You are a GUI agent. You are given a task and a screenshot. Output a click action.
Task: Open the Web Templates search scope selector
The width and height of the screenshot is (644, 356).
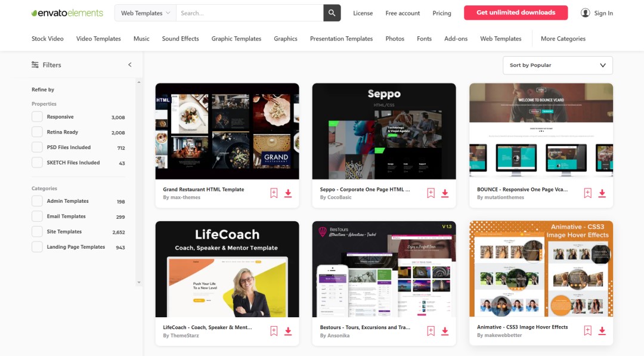pos(145,13)
